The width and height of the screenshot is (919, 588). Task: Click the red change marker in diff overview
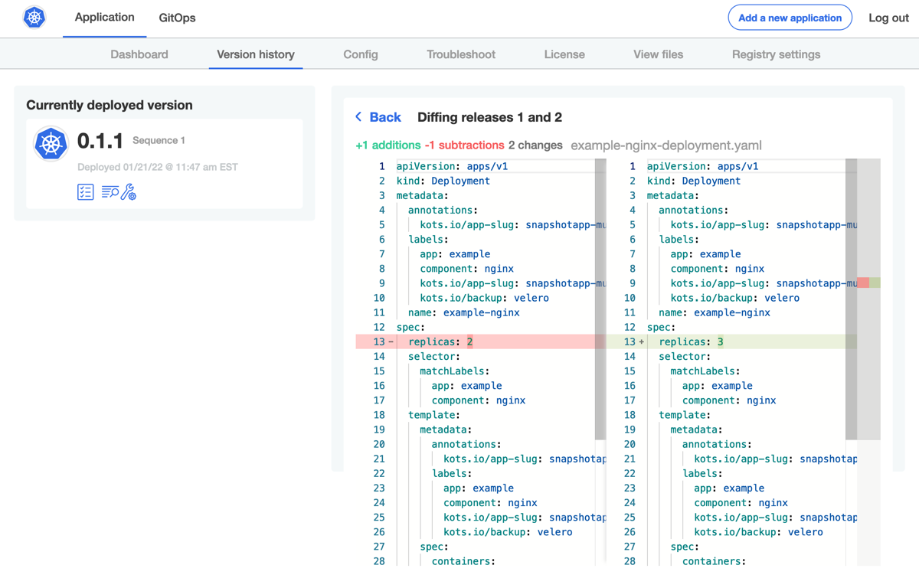(863, 283)
